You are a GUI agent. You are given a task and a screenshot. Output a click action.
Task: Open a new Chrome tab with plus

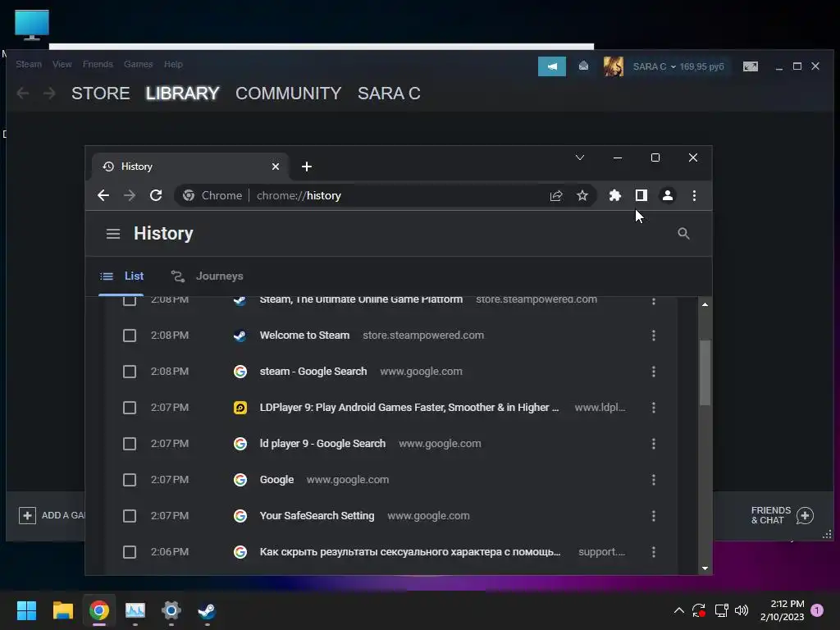click(307, 167)
